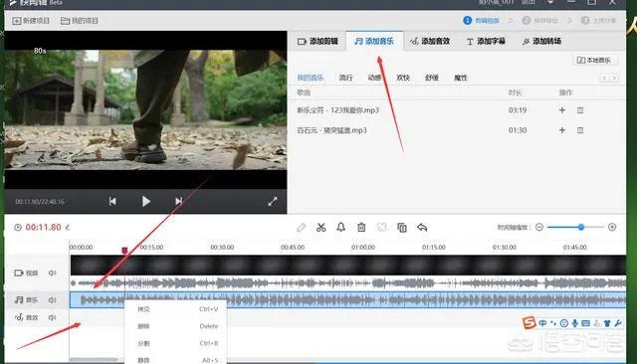Click the pencil edit tool in timeline toolbar
The image size is (637, 364).
[301, 227]
